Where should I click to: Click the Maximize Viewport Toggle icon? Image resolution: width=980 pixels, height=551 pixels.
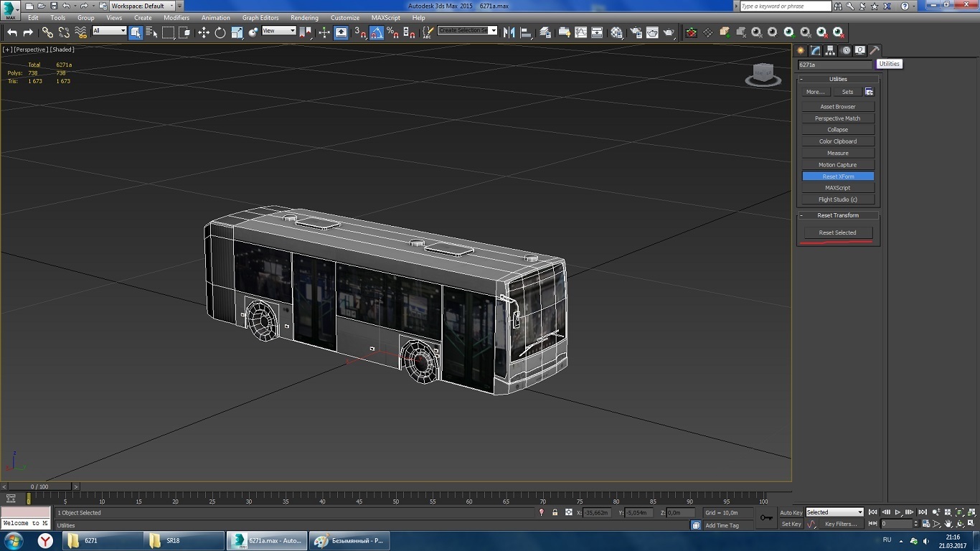(972, 524)
